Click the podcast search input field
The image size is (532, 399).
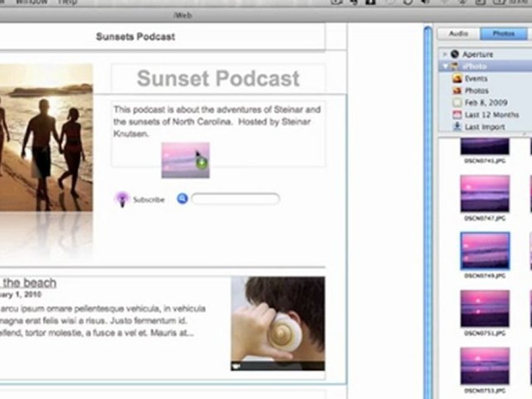click(x=235, y=198)
